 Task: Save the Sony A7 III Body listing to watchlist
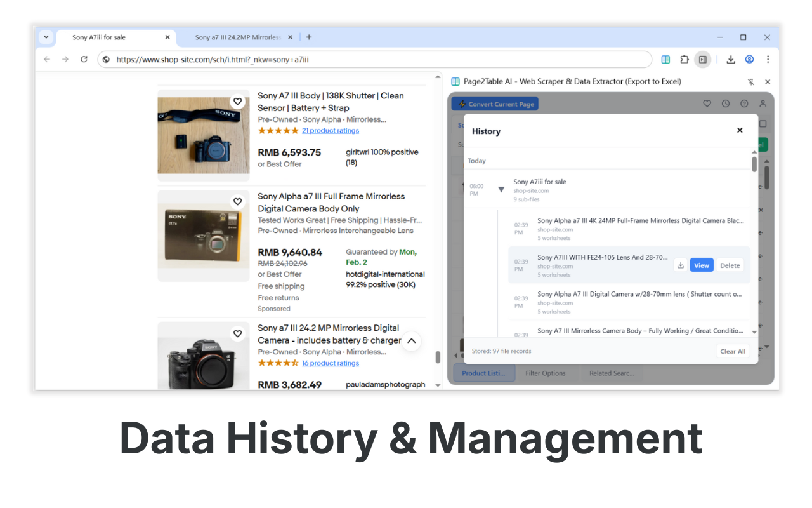click(237, 102)
